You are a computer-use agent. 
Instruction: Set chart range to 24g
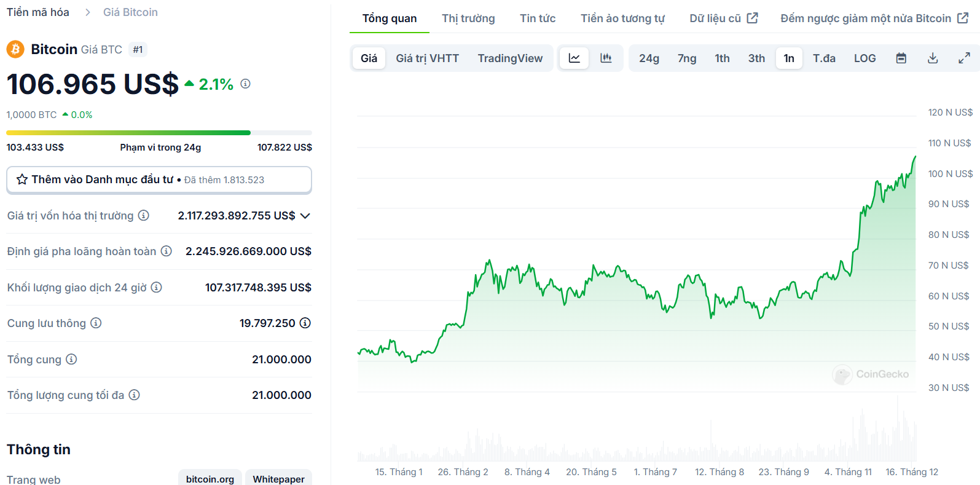tap(649, 58)
